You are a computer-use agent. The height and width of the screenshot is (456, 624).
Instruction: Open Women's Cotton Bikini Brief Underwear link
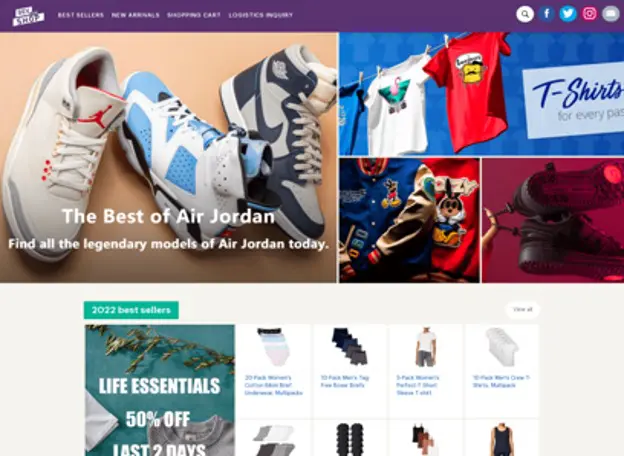click(273, 385)
